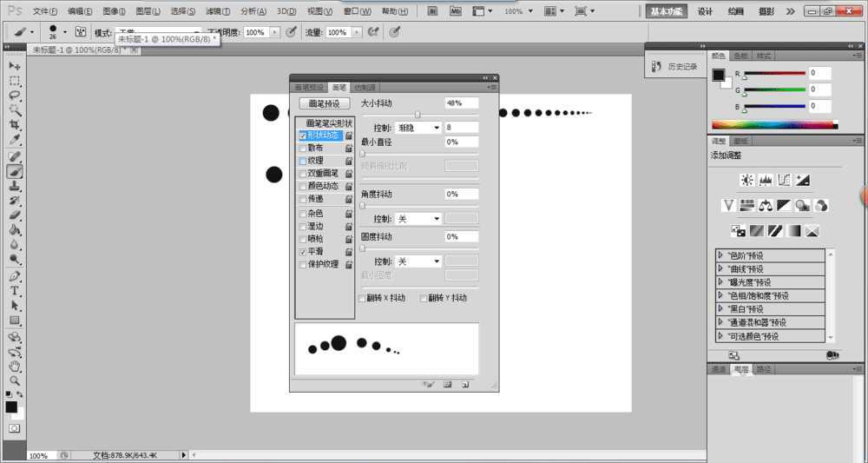Click the Levels adjustment icon

coord(766,180)
